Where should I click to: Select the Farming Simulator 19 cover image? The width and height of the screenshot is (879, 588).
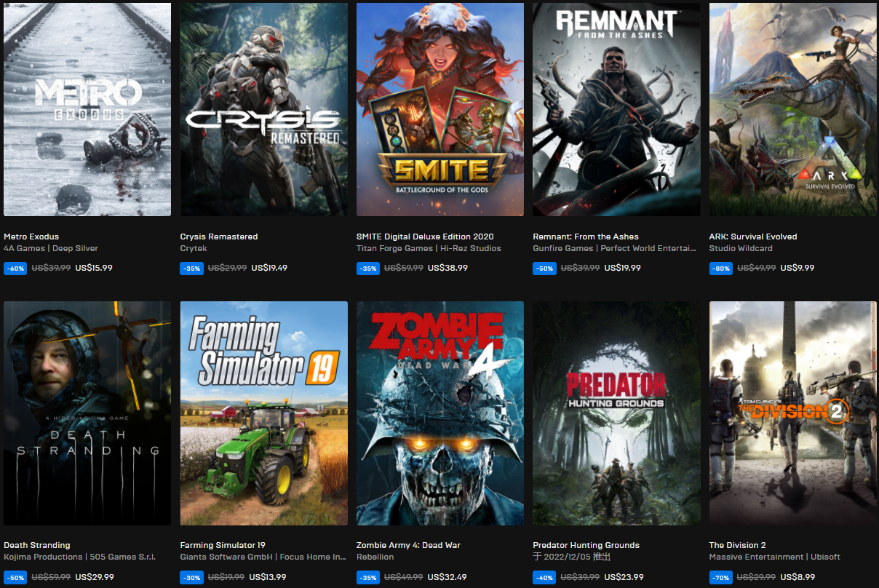pos(263,413)
